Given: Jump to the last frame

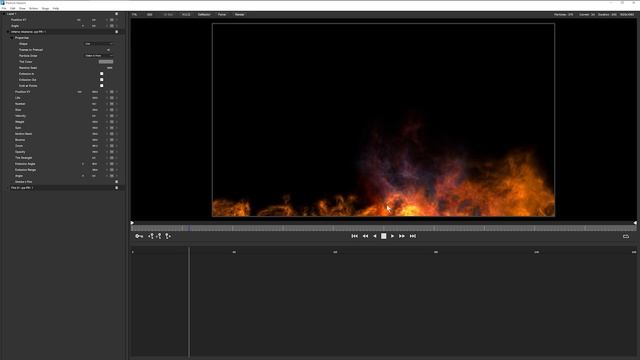Looking at the screenshot, I should point(413,236).
